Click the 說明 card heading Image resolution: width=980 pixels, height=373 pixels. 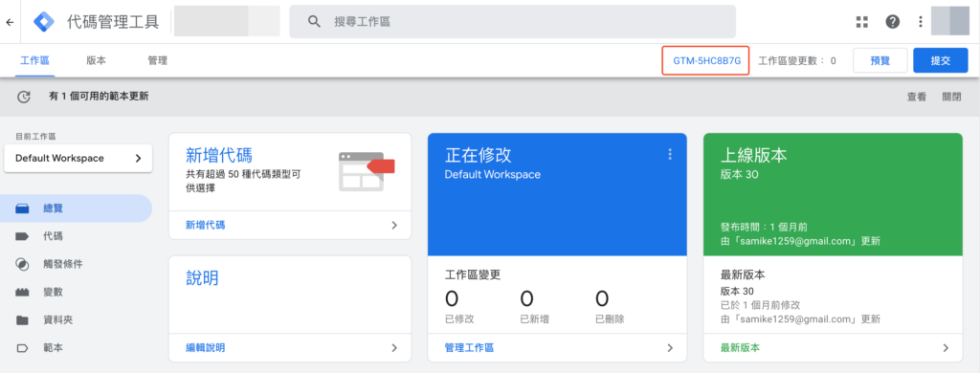coord(203,278)
